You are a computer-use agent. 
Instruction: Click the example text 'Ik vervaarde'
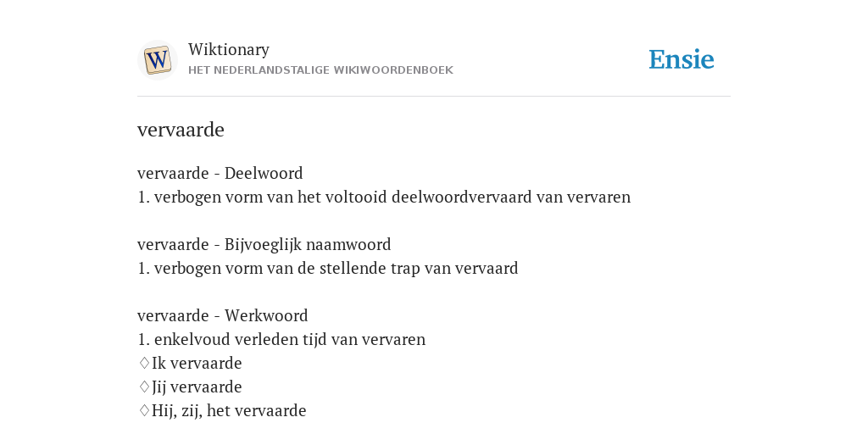click(197, 363)
